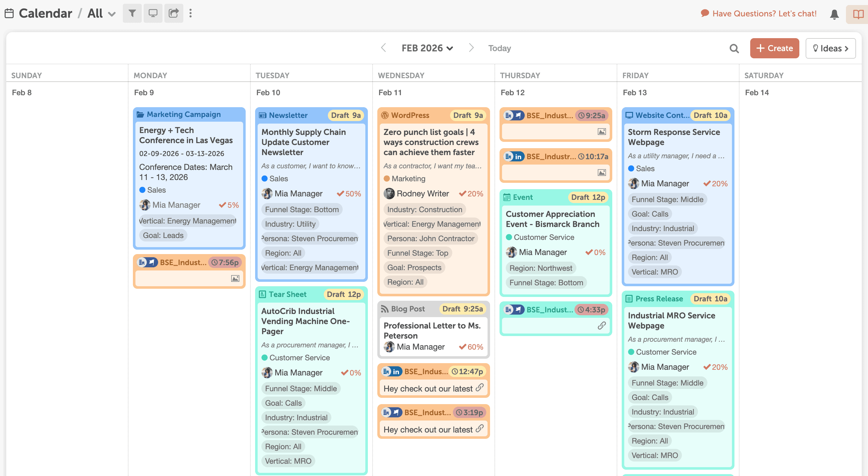
Task: Click the Region: Northwest tag
Action: pyautogui.click(x=540, y=268)
